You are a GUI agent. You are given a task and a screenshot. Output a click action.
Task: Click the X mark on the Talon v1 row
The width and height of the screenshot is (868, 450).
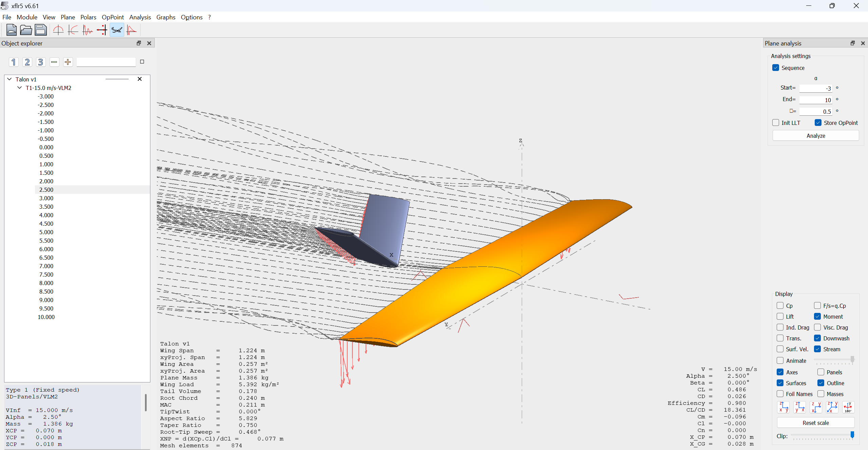pos(140,79)
